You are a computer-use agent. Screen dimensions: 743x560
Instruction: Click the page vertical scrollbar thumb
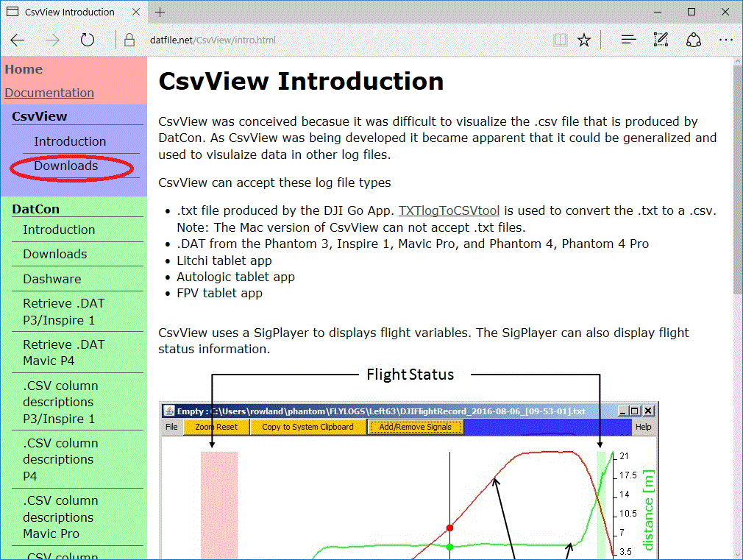(737, 177)
